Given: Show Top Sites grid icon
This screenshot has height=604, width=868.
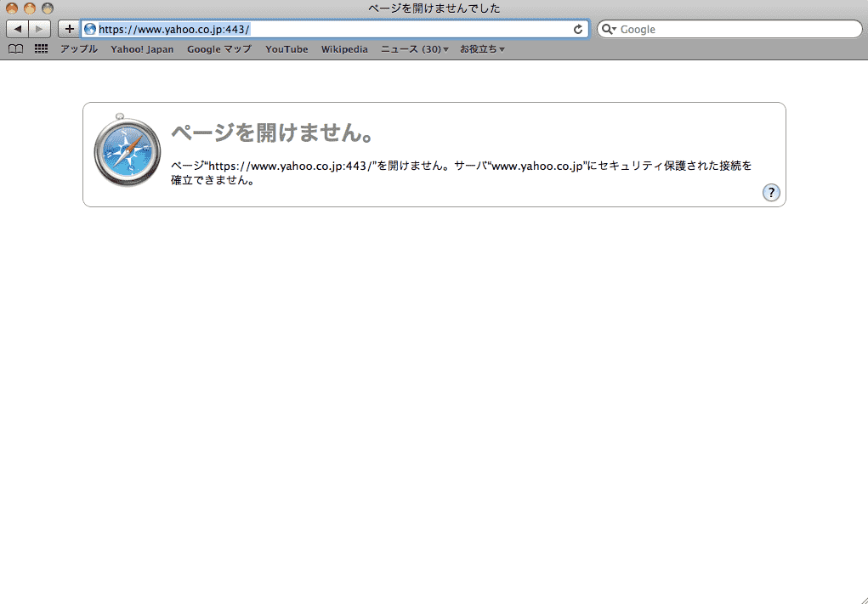Looking at the screenshot, I should pyautogui.click(x=41, y=49).
